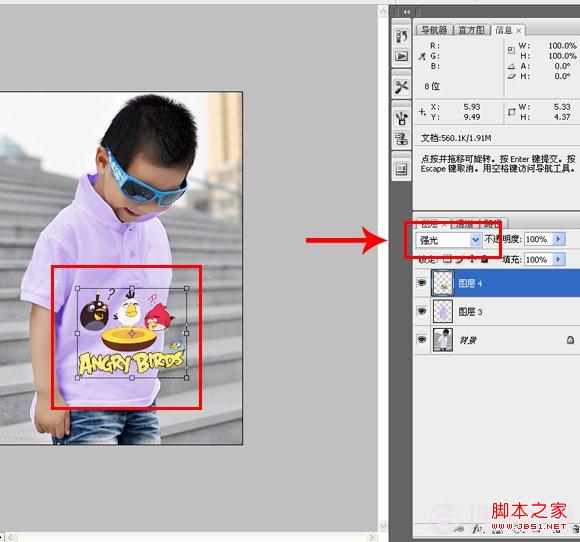Open the fill slider arrow

[559, 259]
